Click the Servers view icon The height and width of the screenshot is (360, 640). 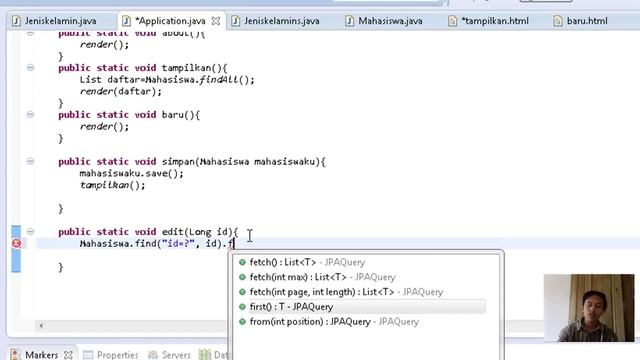(x=153, y=355)
